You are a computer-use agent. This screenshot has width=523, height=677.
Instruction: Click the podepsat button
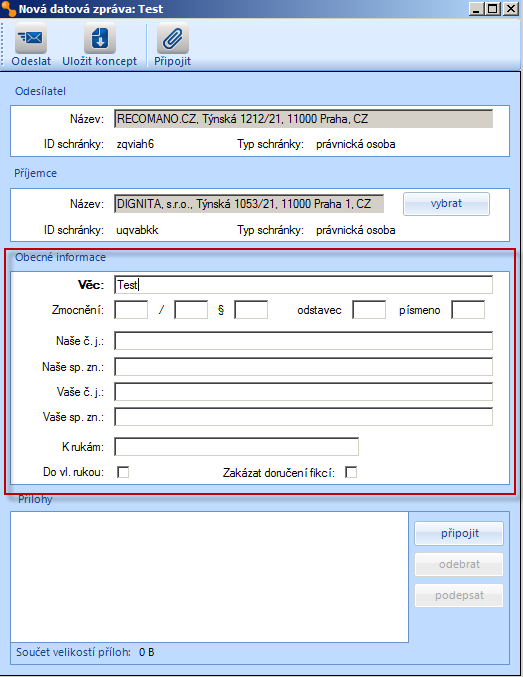pos(459,595)
